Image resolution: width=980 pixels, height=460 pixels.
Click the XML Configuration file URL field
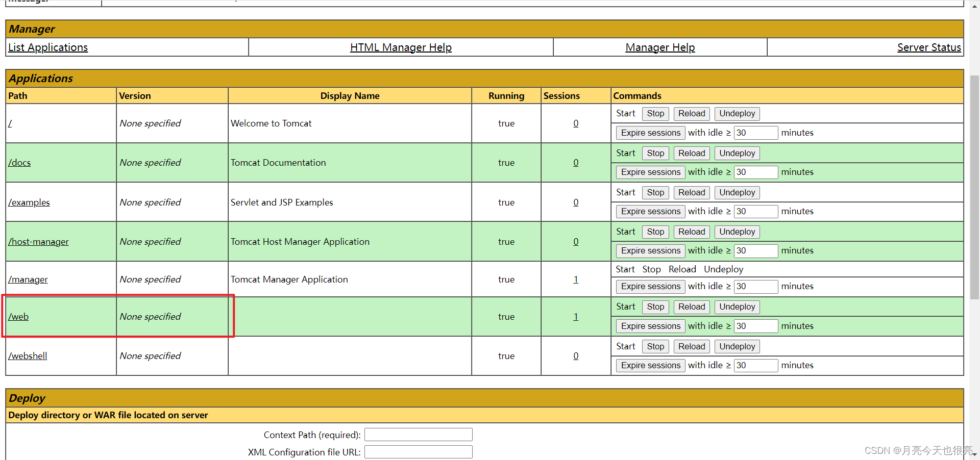[419, 452]
